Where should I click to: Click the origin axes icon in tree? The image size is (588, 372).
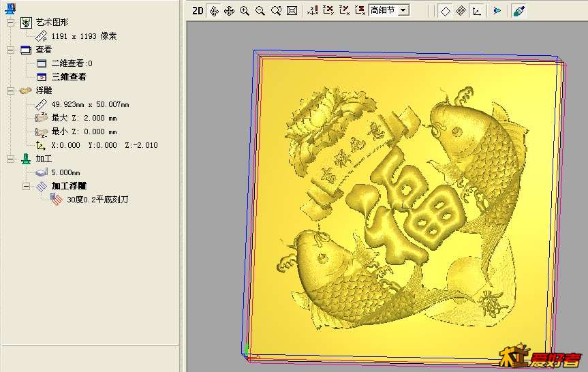[x=41, y=146]
